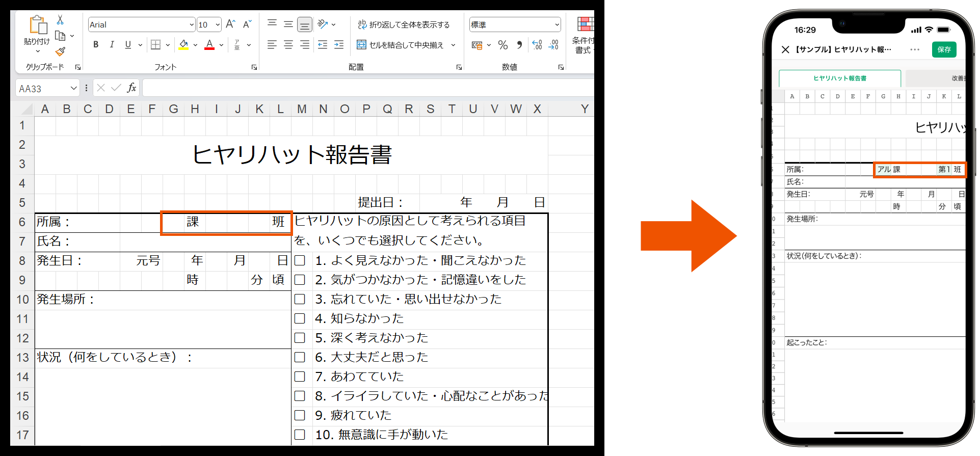980x456 pixels.
Task: Click the text Orientation icon
Action: click(x=323, y=23)
